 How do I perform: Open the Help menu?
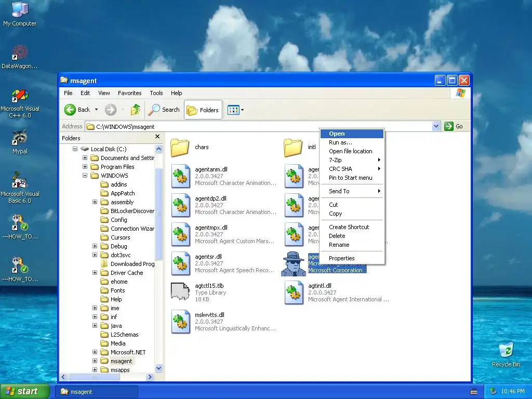[176, 93]
